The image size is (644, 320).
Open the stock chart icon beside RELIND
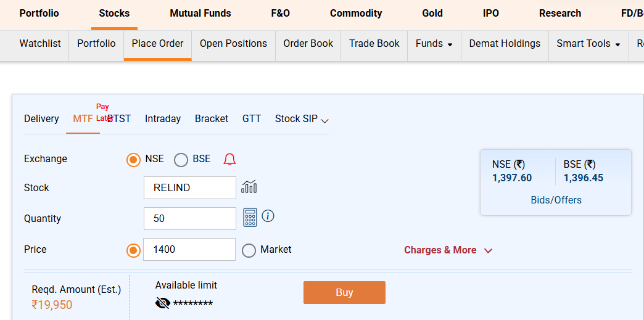249,187
